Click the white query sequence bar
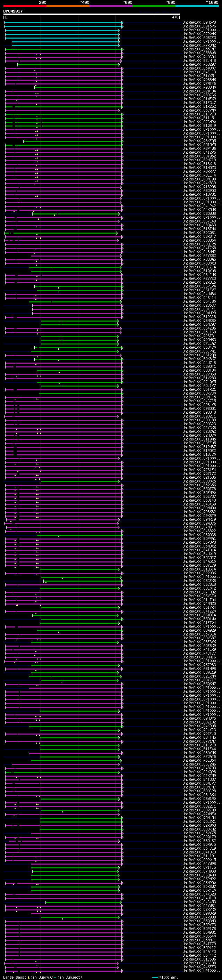Image resolution: width=222 pixels, height=980 pixels. click(x=92, y=15)
